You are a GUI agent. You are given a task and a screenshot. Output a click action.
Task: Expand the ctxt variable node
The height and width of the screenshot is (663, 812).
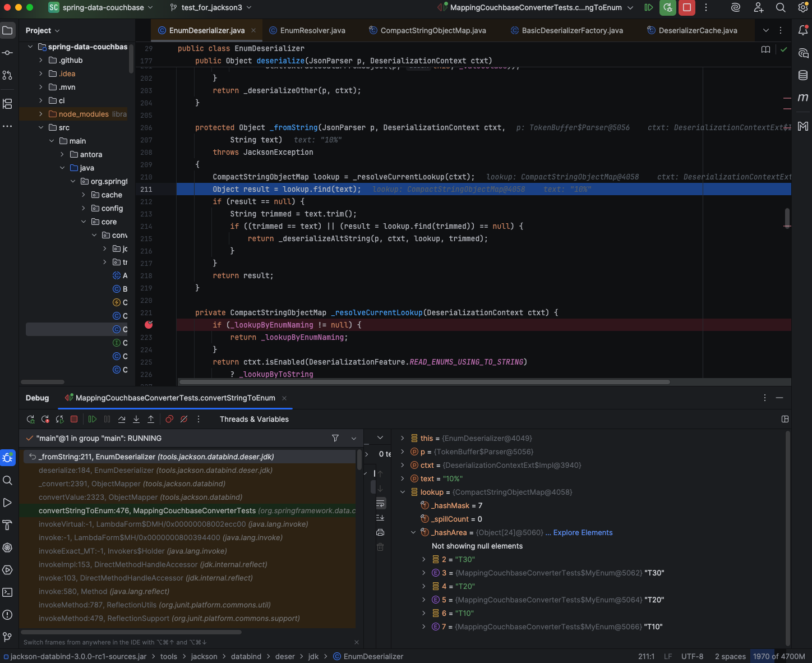(x=403, y=465)
